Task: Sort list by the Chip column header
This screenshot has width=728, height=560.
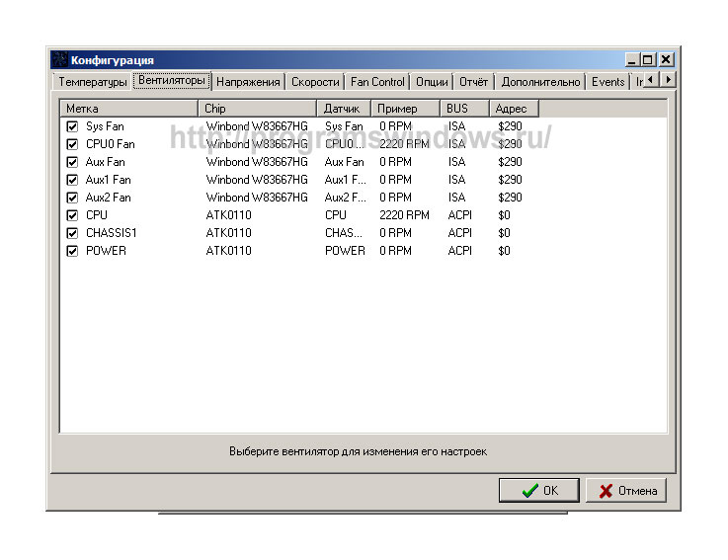Action: point(257,109)
